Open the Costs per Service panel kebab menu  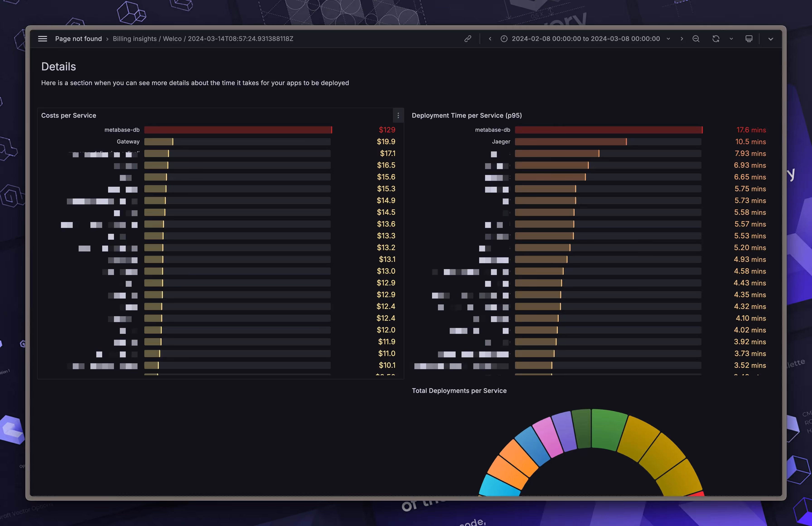coord(398,116)
